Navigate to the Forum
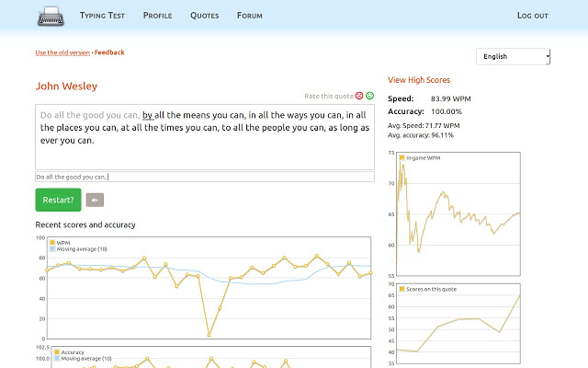The image size is (588, 368). [x=249, y=16]
